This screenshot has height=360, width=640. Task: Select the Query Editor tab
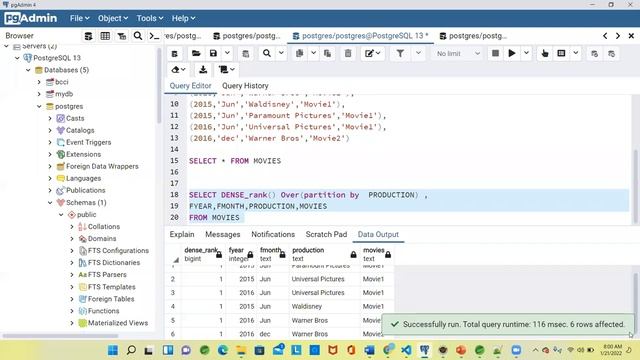(191, 86)
